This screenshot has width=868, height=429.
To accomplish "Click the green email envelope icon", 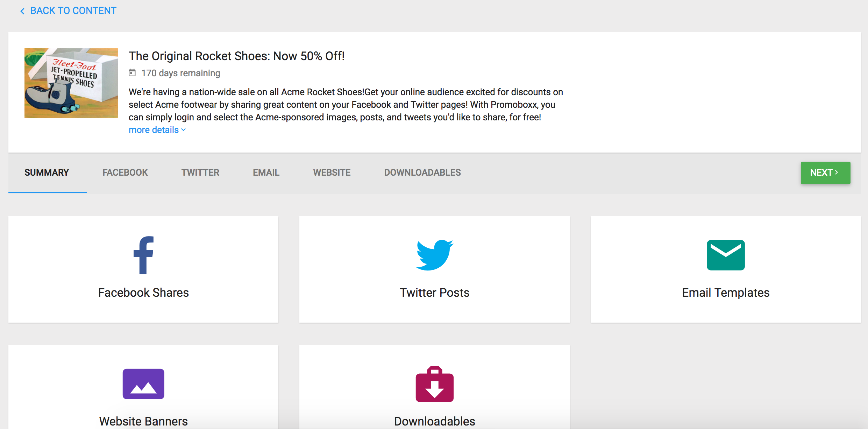I will 726,255.
